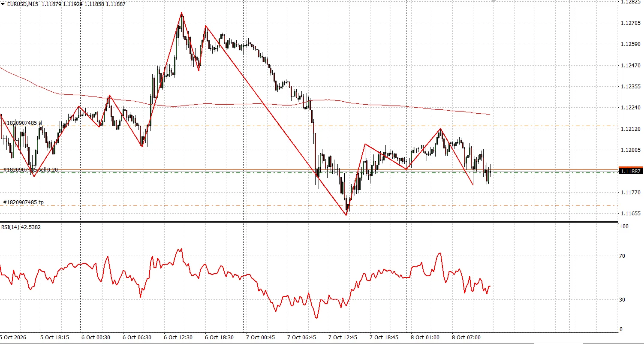Image resolution: width=644 pixels, height=344 pixels.
Task: Click the 8 Oct 01:00 time label
Action: click(425, 338)
